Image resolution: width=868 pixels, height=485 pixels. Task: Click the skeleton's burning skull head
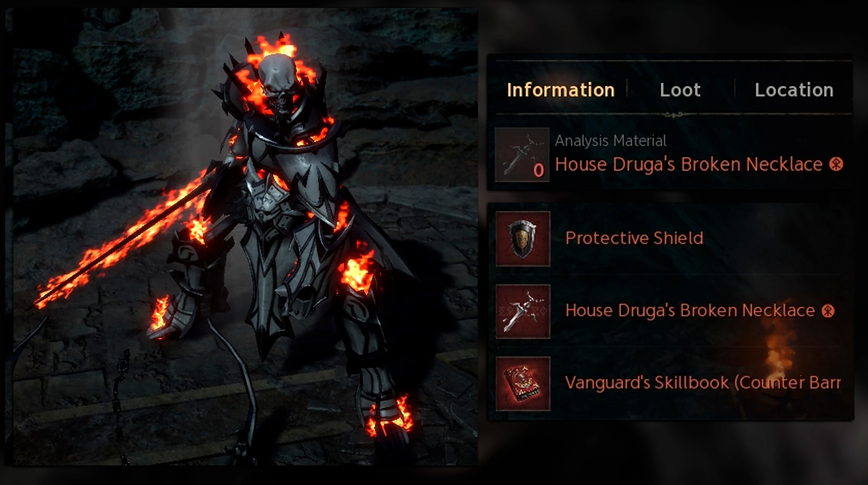click(x=278, y=82)
